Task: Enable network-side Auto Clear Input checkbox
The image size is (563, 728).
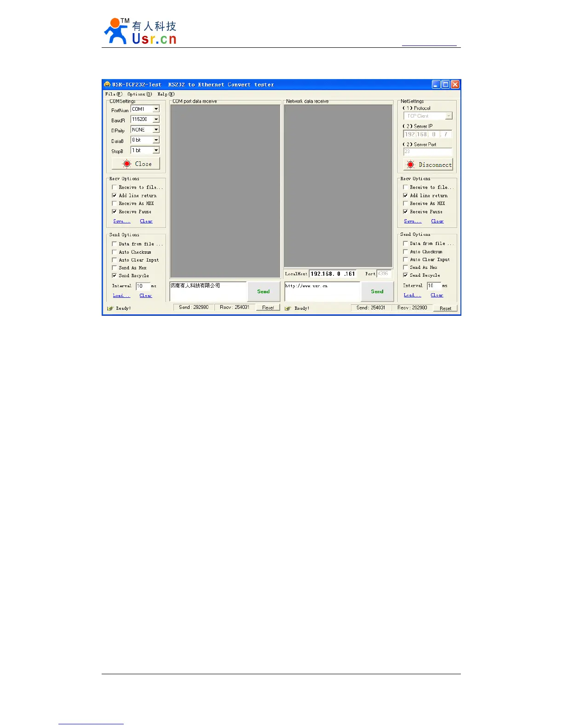Action: tap(405, 259)
